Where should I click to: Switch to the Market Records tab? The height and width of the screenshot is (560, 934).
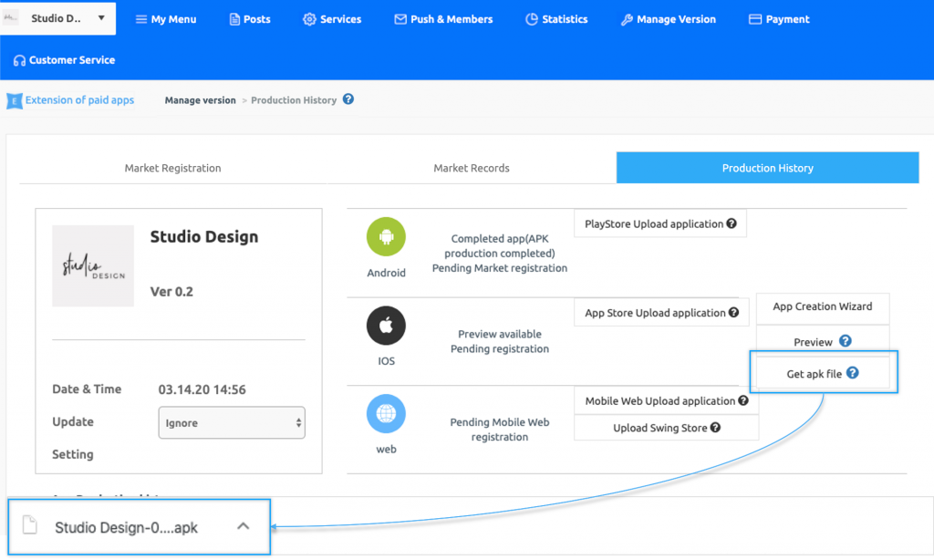point(472,168)
